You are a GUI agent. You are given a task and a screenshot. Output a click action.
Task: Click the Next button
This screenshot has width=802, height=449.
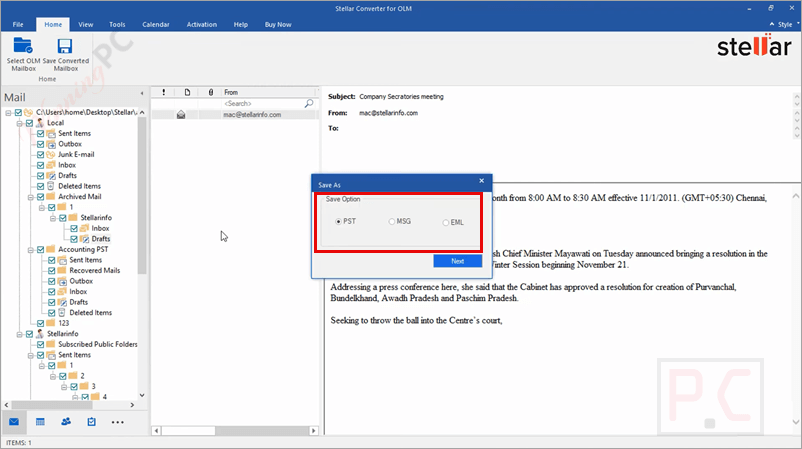457,261
